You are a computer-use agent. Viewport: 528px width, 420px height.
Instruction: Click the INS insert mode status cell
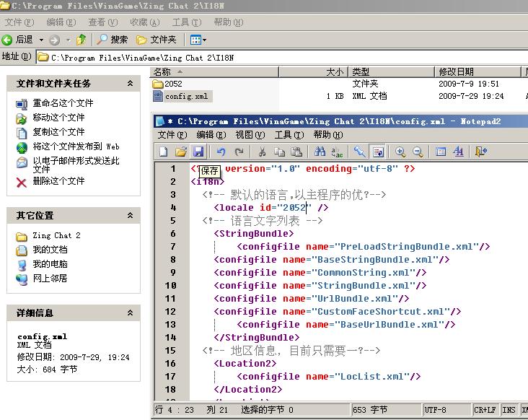tap(509, 410)
